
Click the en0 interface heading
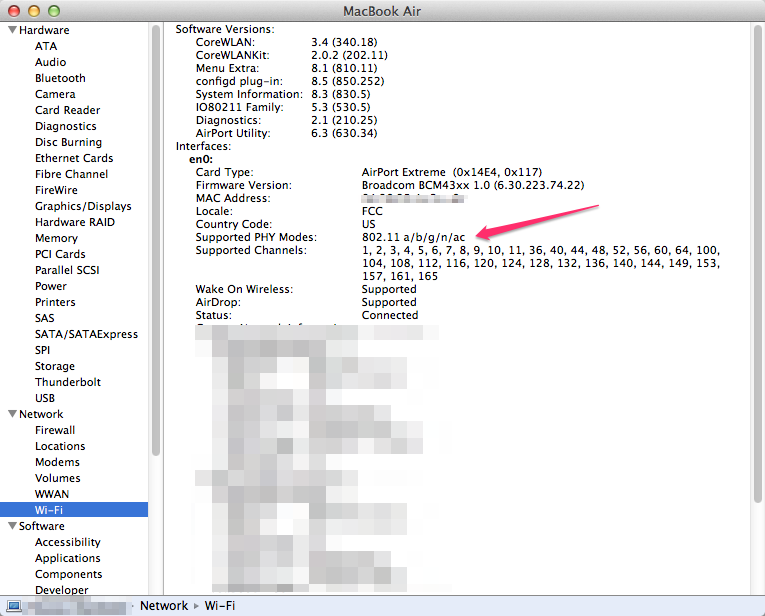click(x=201, y=159)
